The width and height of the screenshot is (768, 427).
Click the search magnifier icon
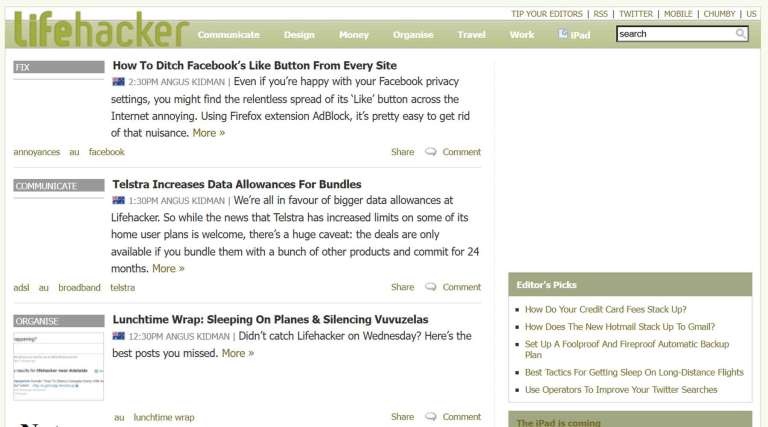click(741, 34)
